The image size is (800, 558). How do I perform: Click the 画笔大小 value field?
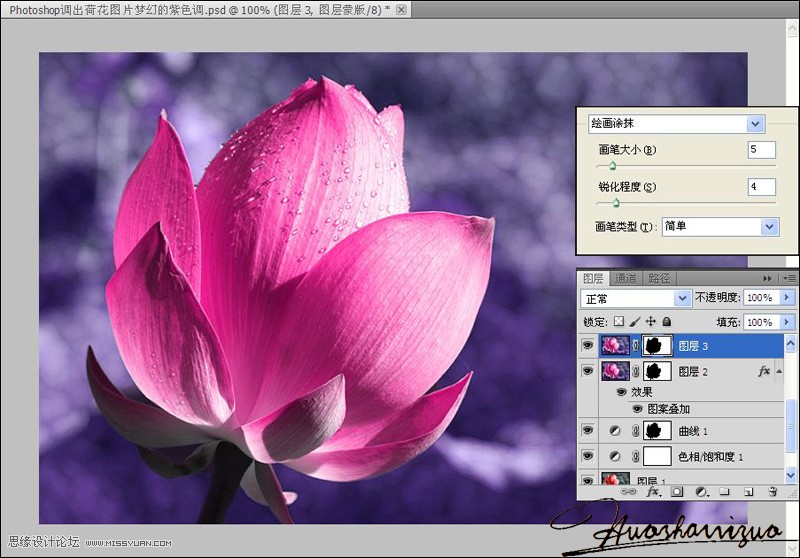tap(762, 149)
